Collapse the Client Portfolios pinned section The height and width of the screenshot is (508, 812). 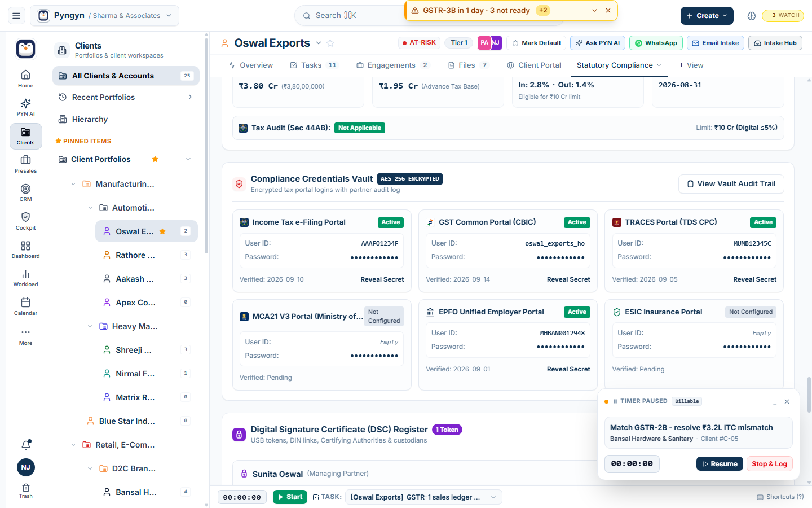(188, 159)
